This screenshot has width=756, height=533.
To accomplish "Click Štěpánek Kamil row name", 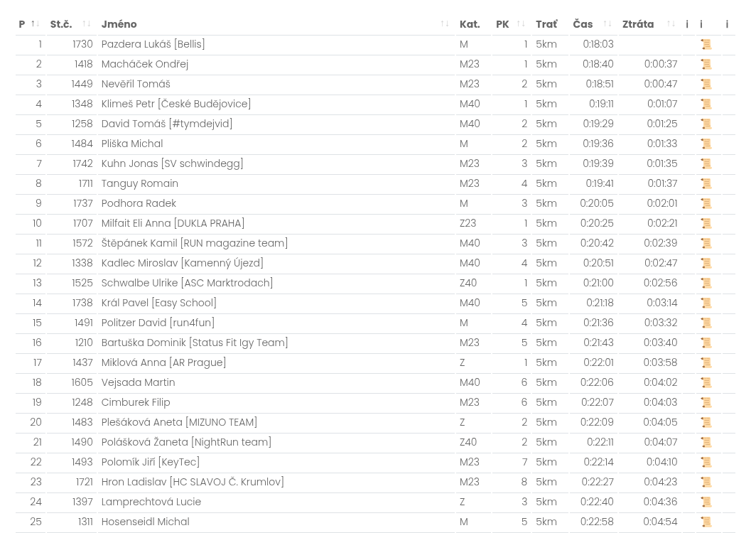I will pos(194,243).
